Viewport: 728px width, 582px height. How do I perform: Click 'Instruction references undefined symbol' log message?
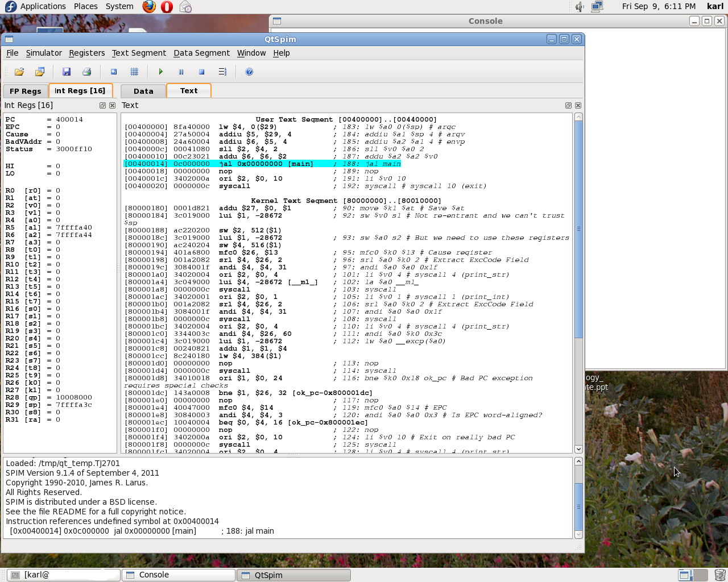coord(112,521)
